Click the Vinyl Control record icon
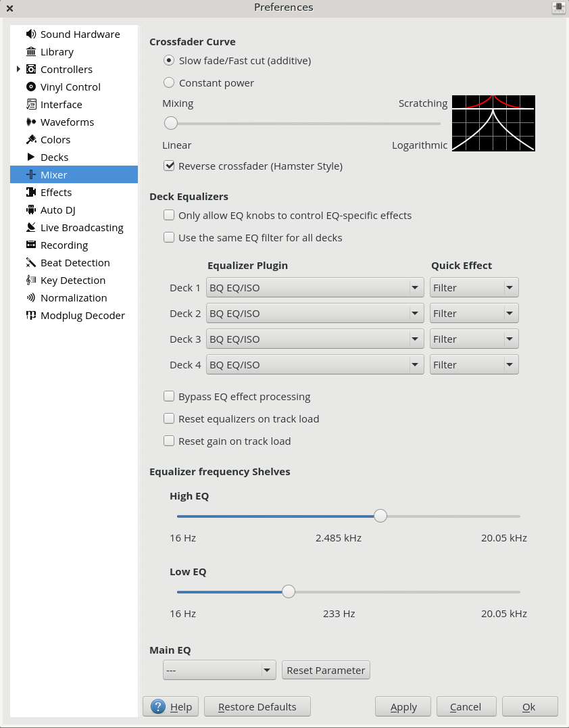Screen dimensions: 569x728 pos(30,87)
